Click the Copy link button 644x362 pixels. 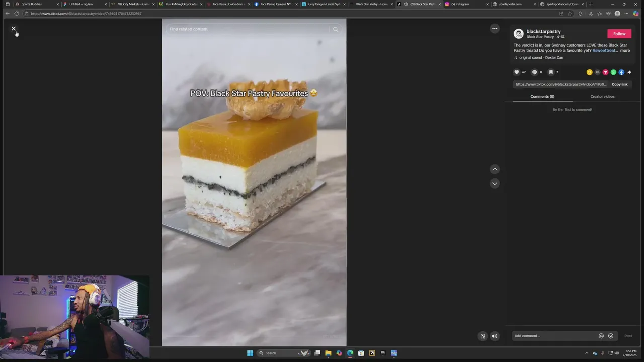click(620, 84)
